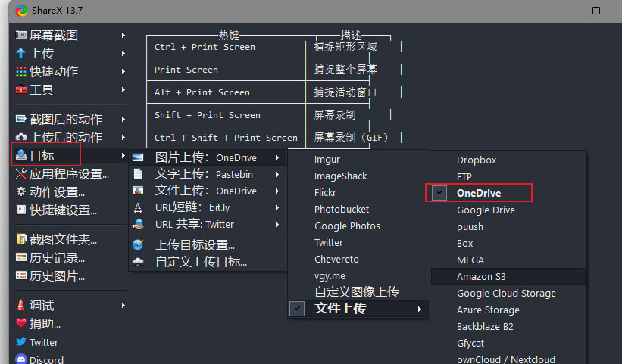
Task: Expand the 快捷动作 submenu arrow
Action: click(x=123, y=72)
